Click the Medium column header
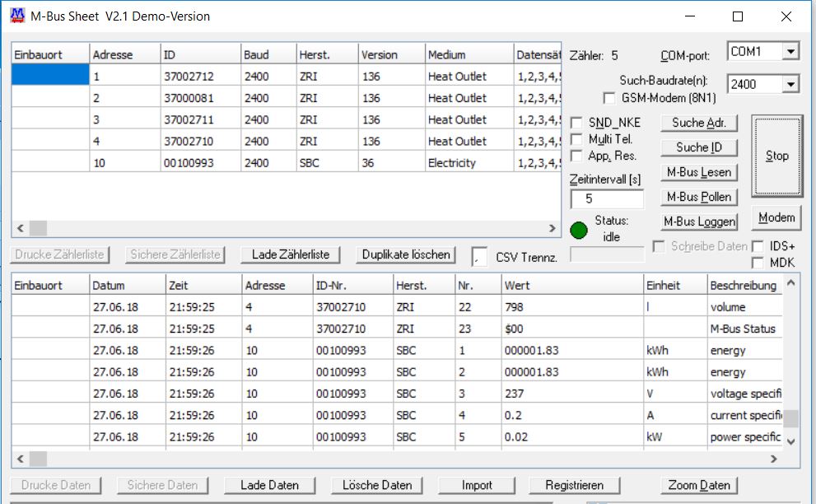Screen dimensions: 816x504 click(x=469, y=54)
